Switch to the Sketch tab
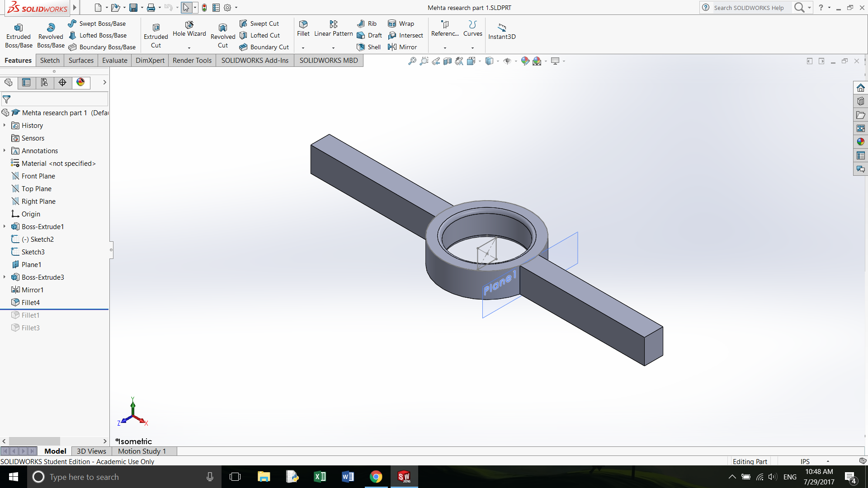868x488 pixels. (50, 61)
